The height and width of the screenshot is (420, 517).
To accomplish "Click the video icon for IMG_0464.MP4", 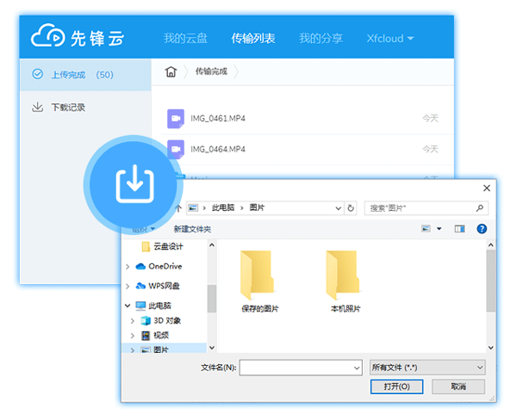I will (x=176, y=149).
